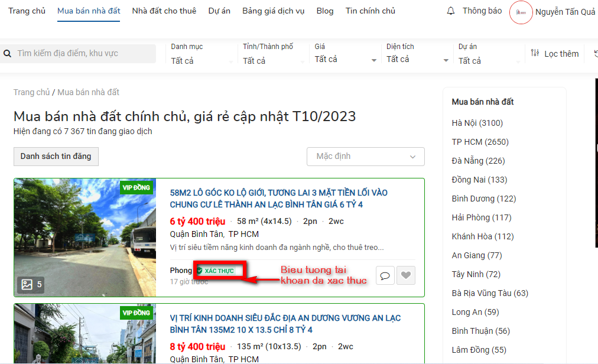Click Trang chủ in the breadcrumb

click(32, 92)
